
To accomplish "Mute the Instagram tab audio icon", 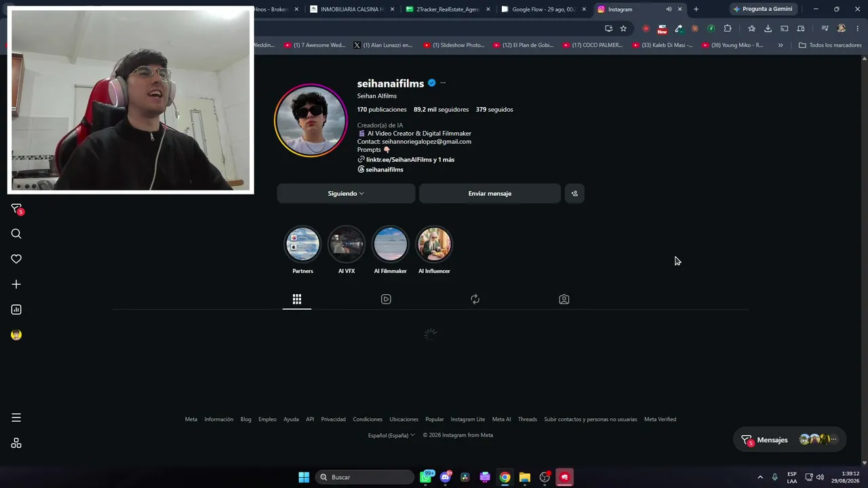I will pyautogui.click(x=669, y=9).
